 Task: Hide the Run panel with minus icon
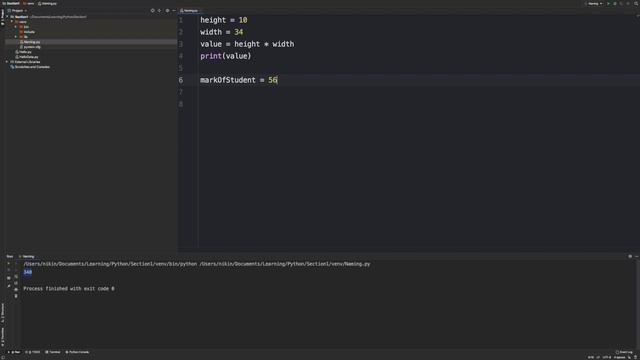coord(636,257)
